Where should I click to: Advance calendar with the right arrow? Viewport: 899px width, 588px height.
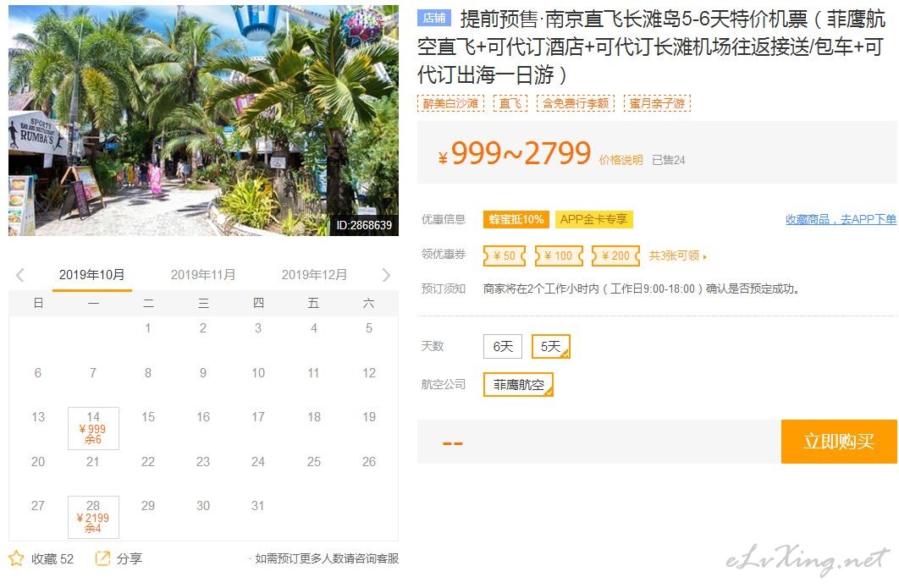click(x=386, y=275)
